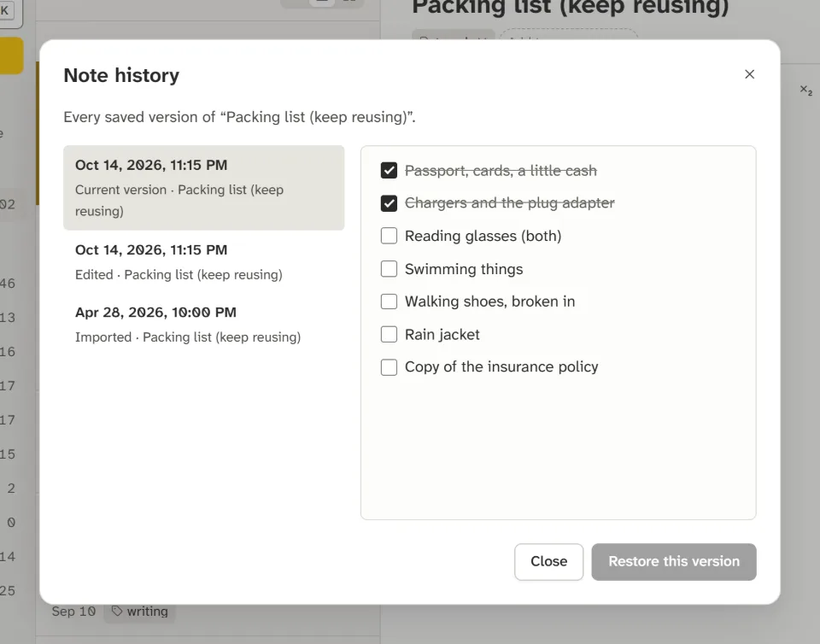Select the Imported Apr 28 version entry

click(204, 324)
